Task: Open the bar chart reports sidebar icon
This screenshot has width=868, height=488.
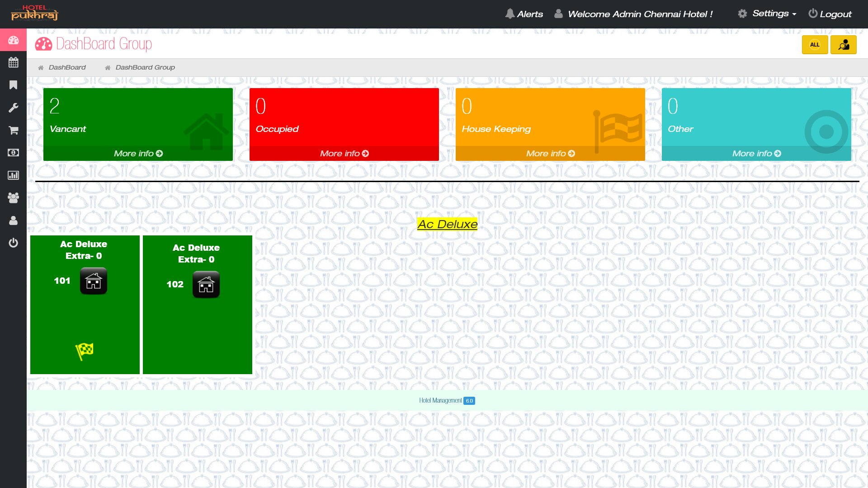Action: pos(13,175)
